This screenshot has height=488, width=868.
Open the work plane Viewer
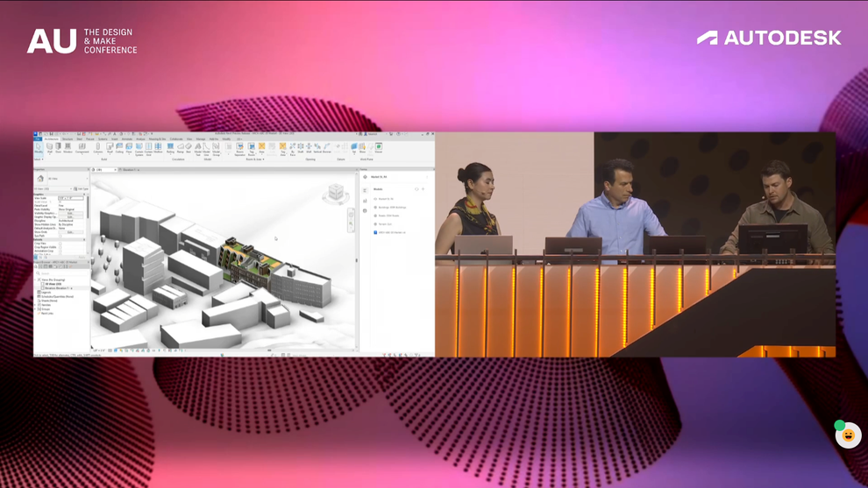[x=379, y=148]
